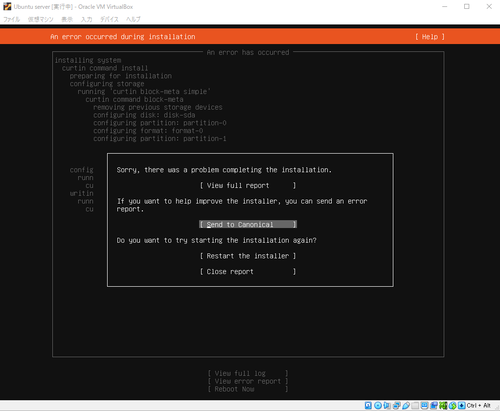Click 'Do you want to try starting' question text
The height and width of the screenshot is (411, 500).
pyautogui.click(x=216, y=240)
